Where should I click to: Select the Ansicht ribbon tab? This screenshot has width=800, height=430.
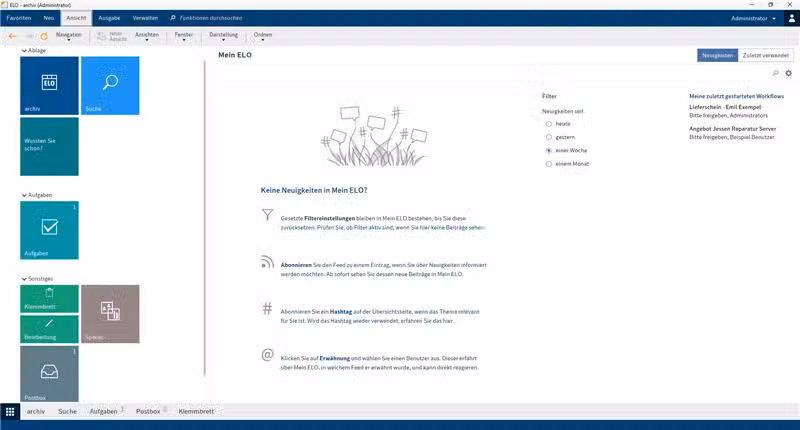[x=76, y=18]
